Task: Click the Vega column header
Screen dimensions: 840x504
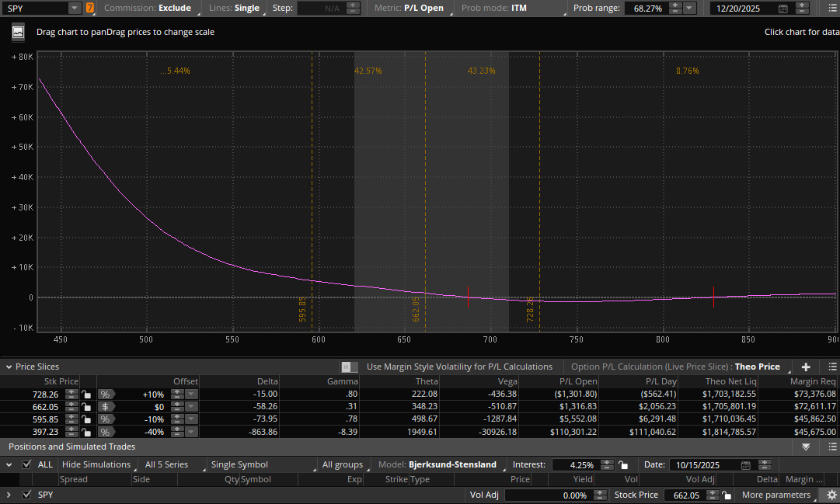Action: coord(507,381)
